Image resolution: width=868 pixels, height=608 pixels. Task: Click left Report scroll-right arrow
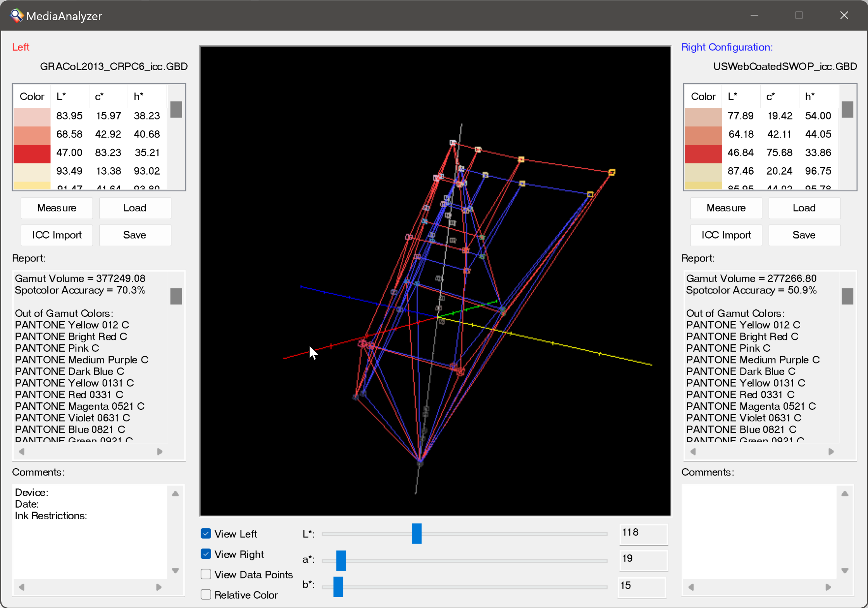(160, 452)
